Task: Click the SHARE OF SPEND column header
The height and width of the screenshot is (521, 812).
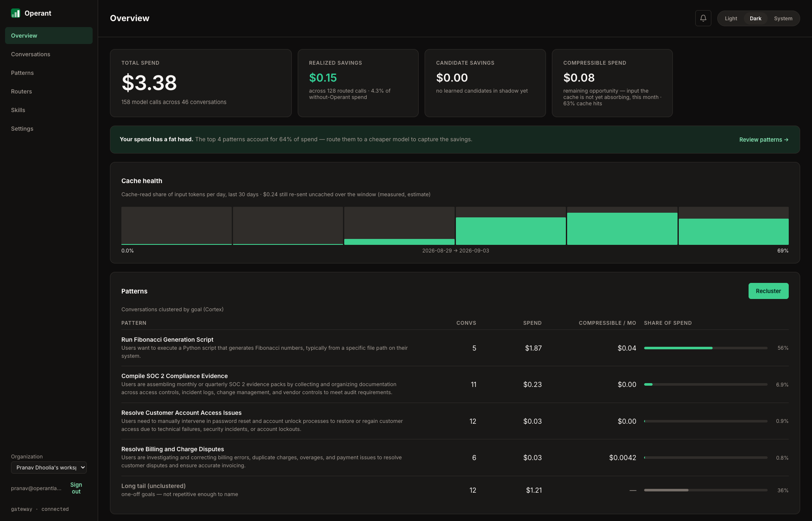Action: (x=668, y=323)
